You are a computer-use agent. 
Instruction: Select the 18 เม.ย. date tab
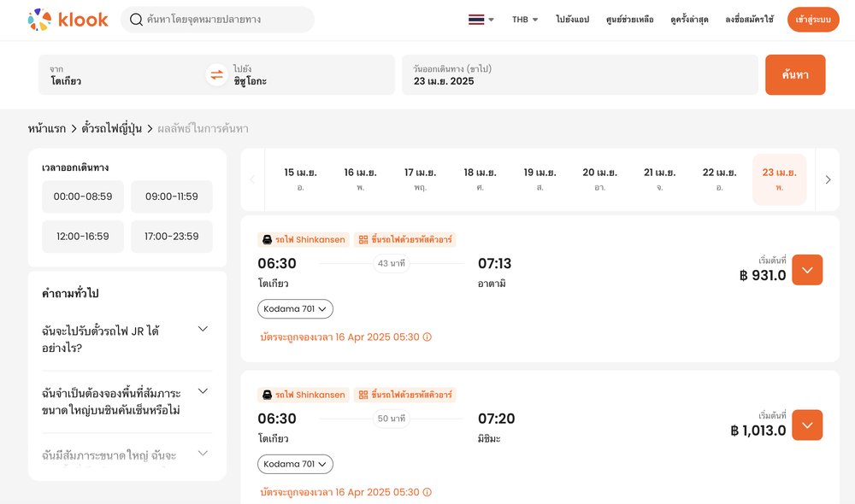coord(480,179)
